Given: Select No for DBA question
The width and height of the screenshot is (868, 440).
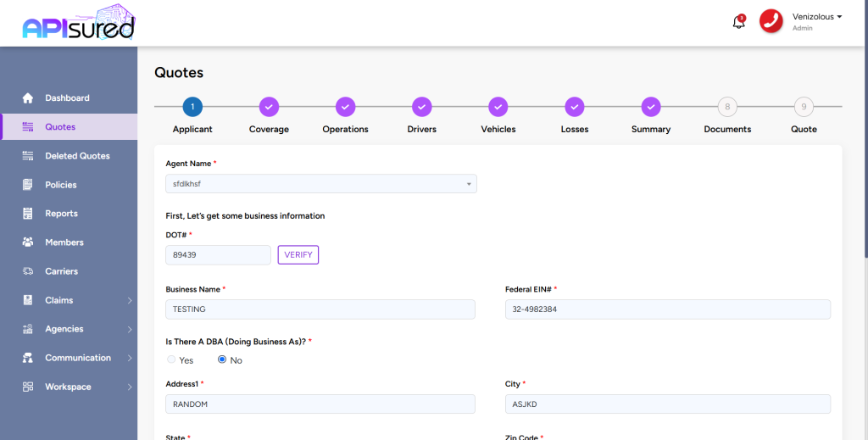Looking at the screenshot, I should click(x=222, y=359).
